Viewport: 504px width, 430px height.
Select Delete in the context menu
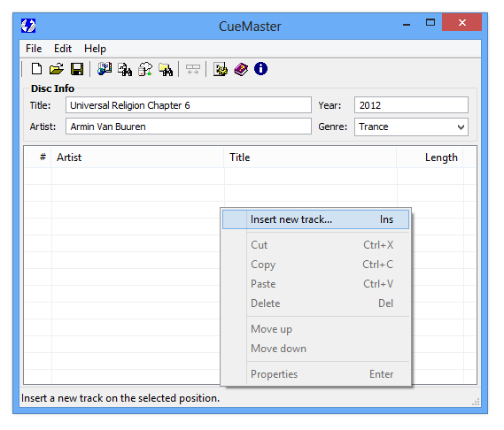[x=315, y=303]
